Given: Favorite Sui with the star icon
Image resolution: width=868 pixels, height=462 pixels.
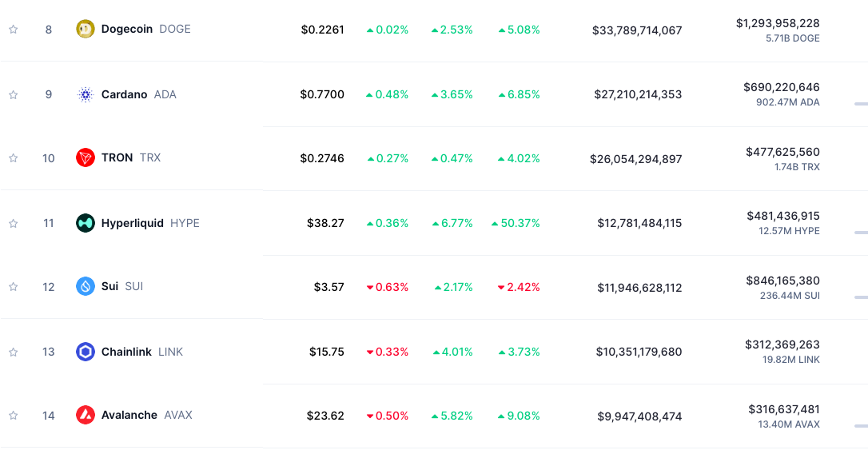Looking at the screenshot, I should click(14, 286).
